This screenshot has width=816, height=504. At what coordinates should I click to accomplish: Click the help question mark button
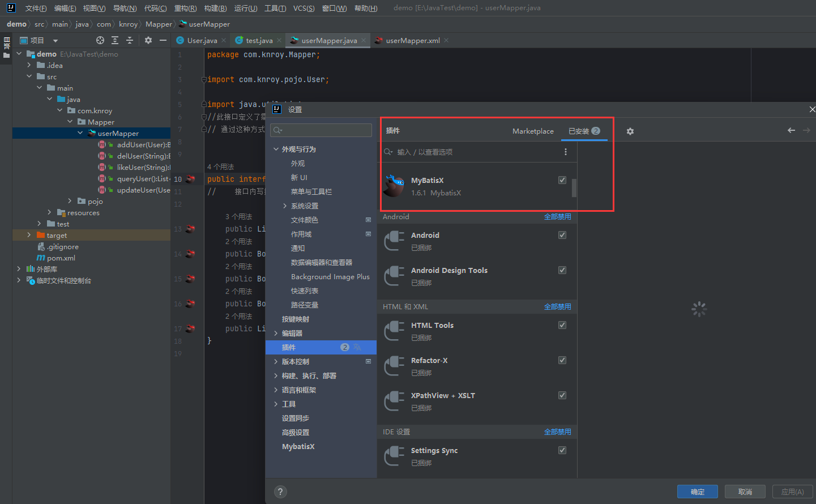(280, 492)
